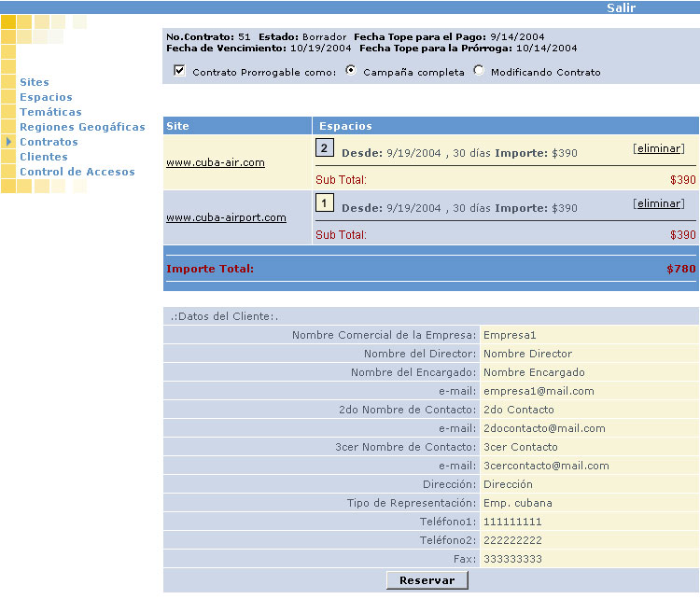The width and height of the screenshot is (700, 599).
Task: Navigate to the Contratos section
Action: point(49,142)
